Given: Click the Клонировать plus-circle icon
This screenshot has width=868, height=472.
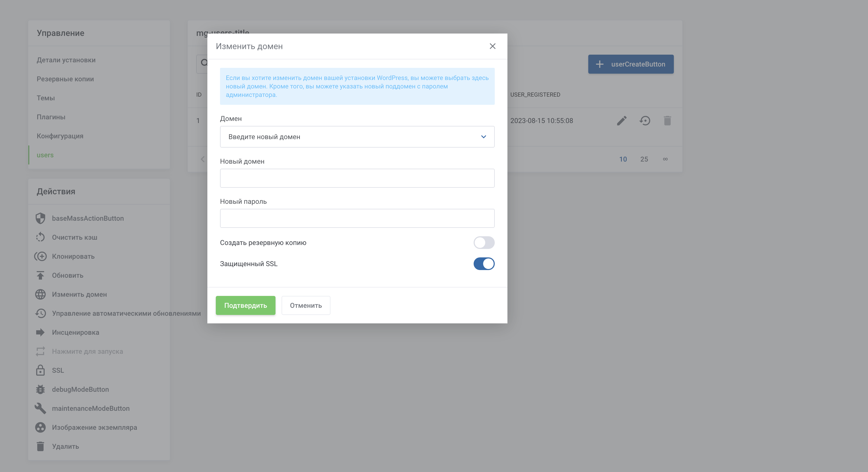Looking at the screenshot, I should pyautogui.click(x=40, y=256).
